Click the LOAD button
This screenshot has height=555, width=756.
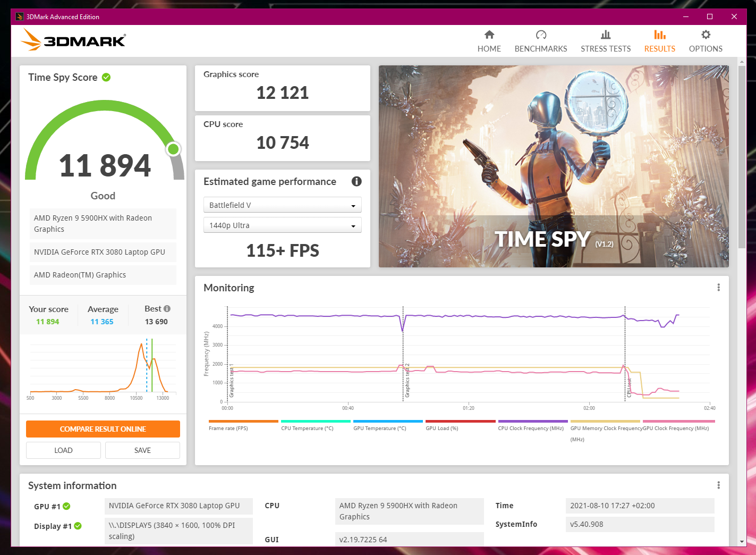point(63,450)
